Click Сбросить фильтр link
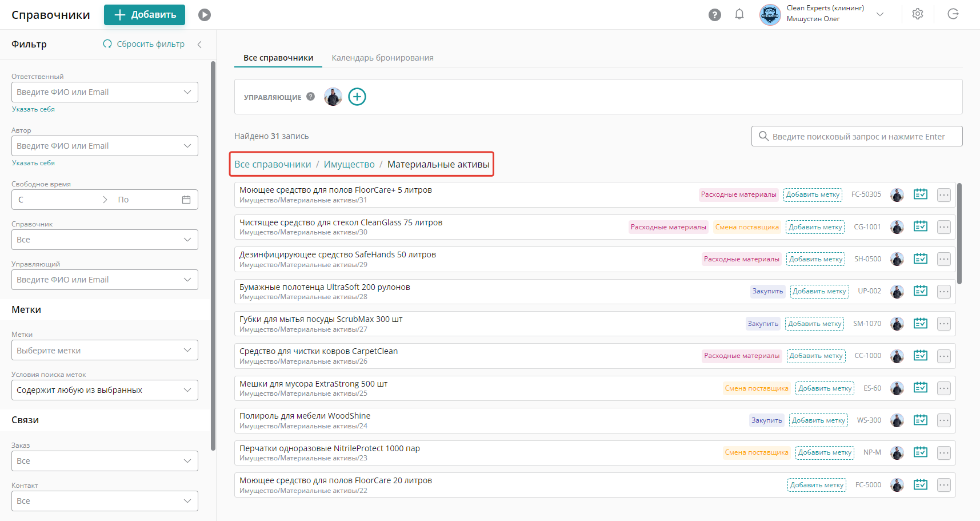 click(x=144, y=44)
